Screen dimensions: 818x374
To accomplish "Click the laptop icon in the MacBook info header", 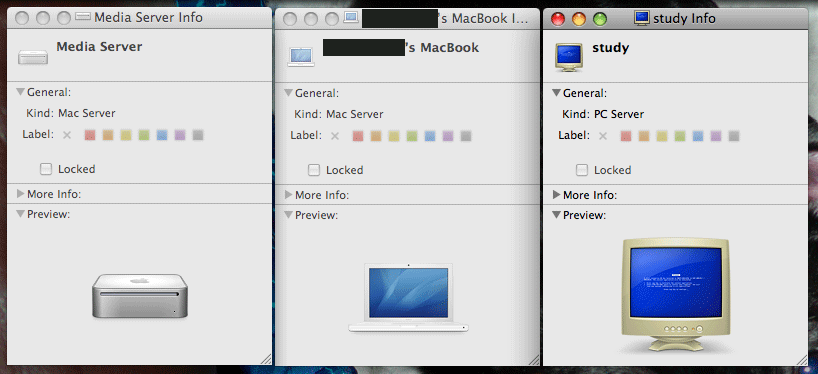I will click(x=300, y=57).
